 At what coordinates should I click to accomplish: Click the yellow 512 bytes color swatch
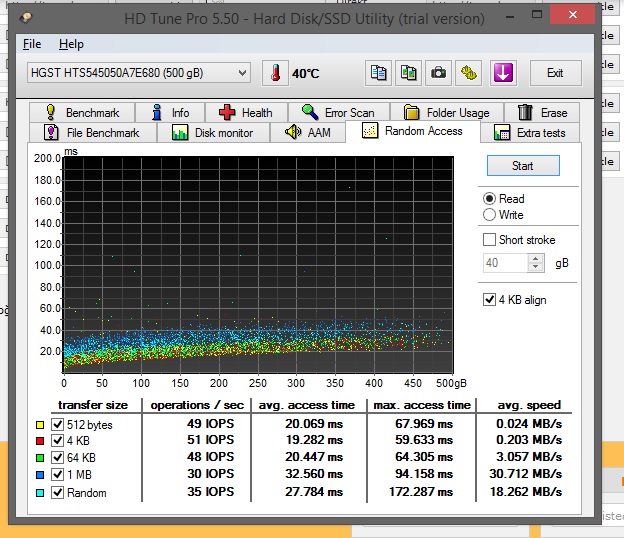(40, 425)
